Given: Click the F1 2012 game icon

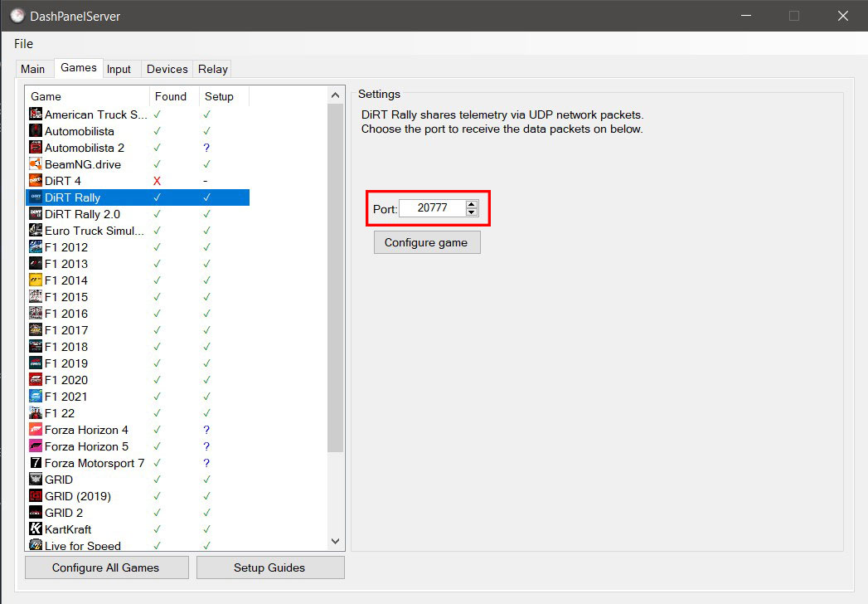Looking at the screenshot, I should [36, 247].
